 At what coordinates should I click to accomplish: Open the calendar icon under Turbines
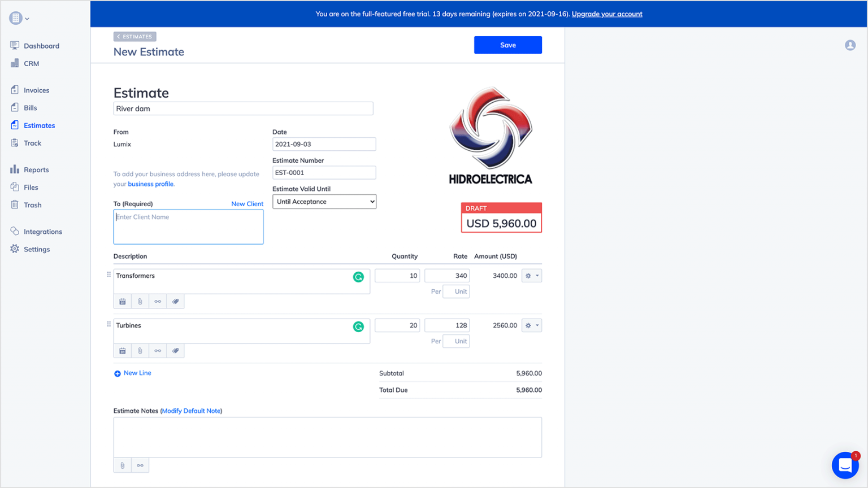pos(122,351)
